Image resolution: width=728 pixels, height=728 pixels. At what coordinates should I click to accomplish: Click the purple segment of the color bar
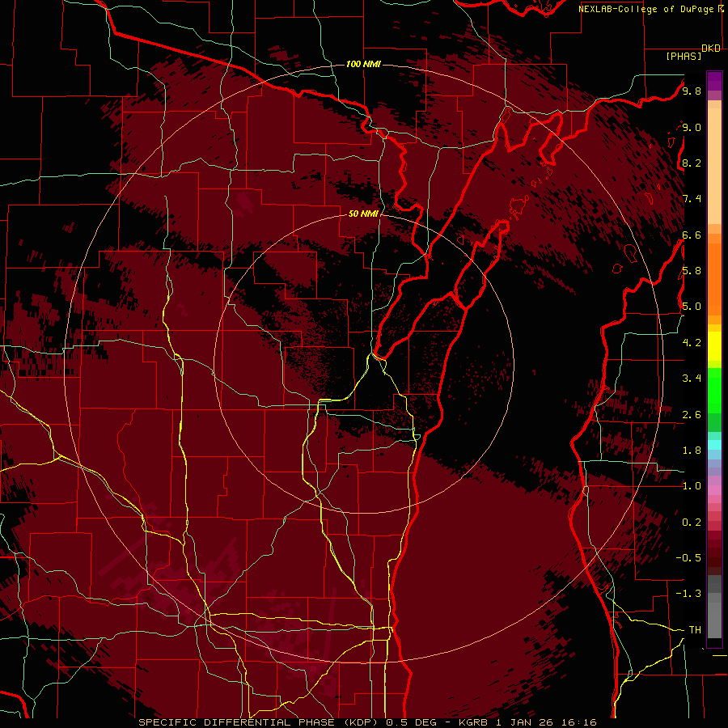714,81
